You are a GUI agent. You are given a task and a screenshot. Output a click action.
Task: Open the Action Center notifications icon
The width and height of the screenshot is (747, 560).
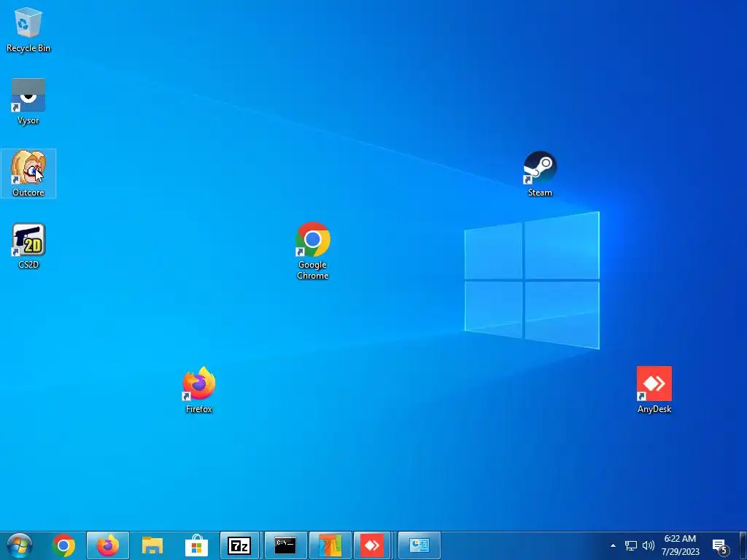point(721,546)
